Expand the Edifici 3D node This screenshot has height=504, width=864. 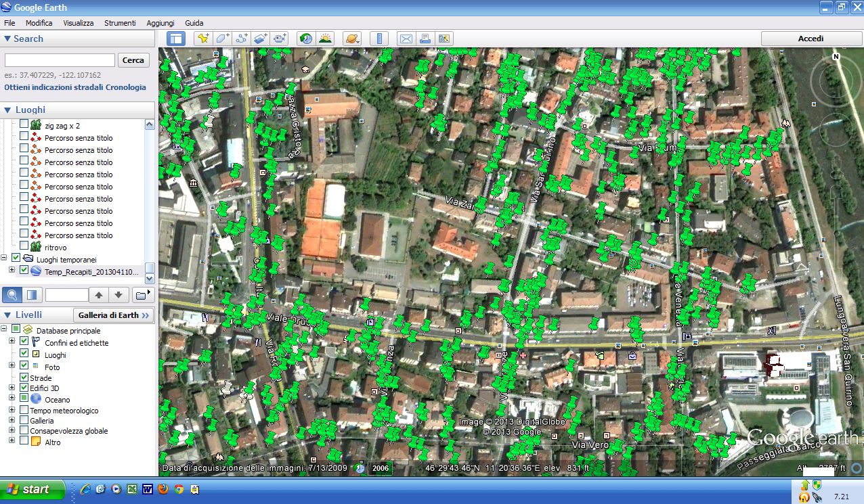pyautogui.click(x=12, y=388)
